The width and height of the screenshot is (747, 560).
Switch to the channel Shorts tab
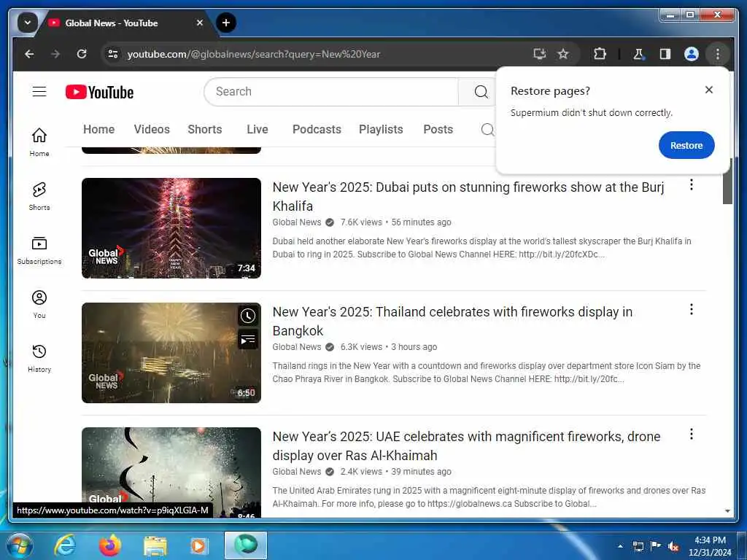tap(205, 130)
